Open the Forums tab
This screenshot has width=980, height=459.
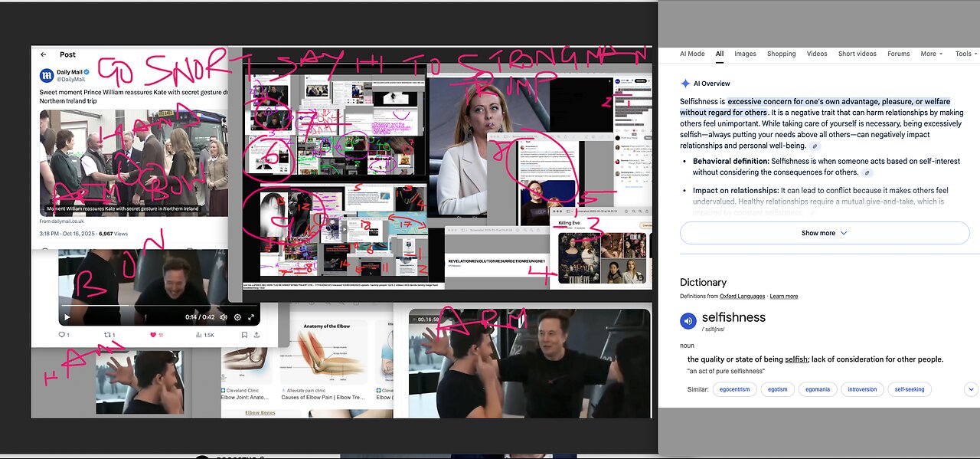click(899, 54)
